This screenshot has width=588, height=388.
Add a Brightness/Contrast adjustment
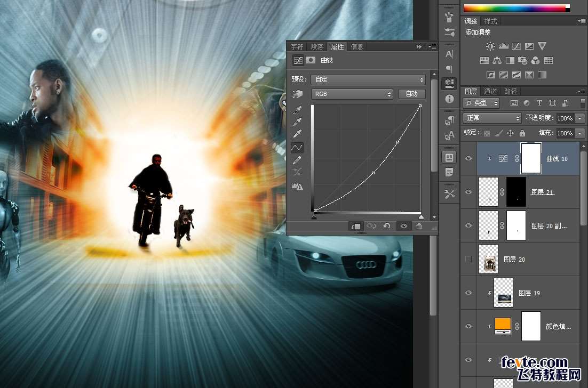tap(490, 46)
